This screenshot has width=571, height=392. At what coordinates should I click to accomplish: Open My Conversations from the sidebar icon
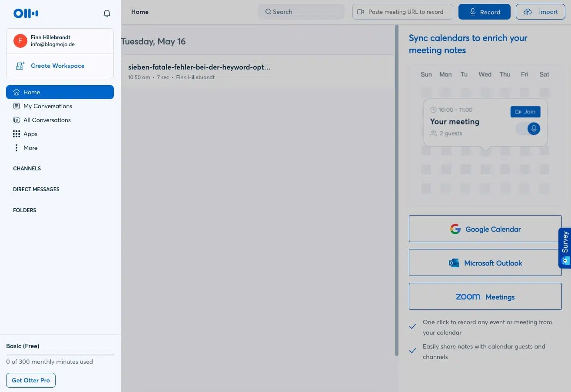[16, 106]
